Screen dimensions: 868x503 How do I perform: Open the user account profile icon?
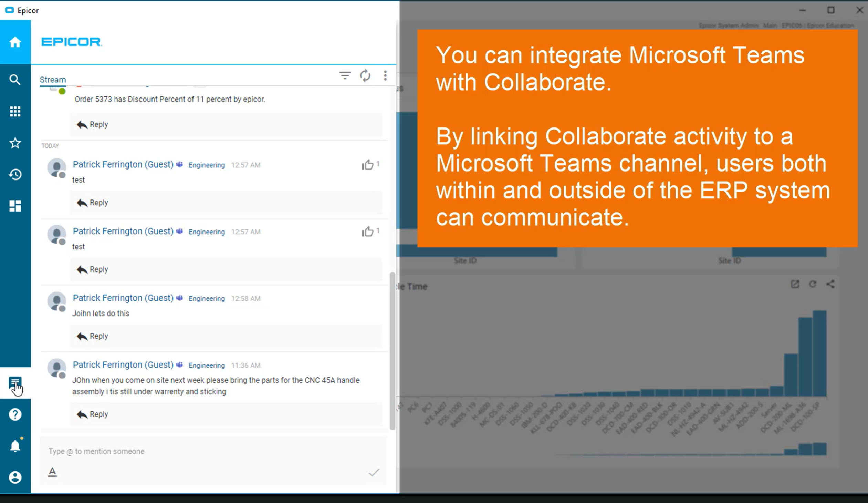15,478
